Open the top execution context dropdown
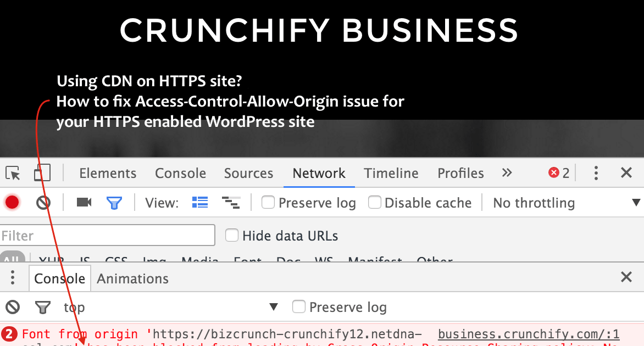Viewport: 644px width, 346px height. (x=170, y=307)
